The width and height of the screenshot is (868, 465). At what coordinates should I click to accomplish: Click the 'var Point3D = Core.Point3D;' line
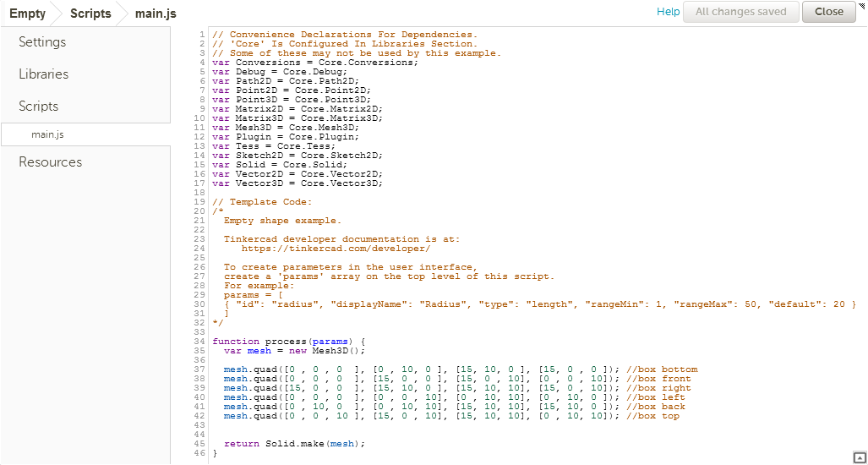tap(292, 100)
